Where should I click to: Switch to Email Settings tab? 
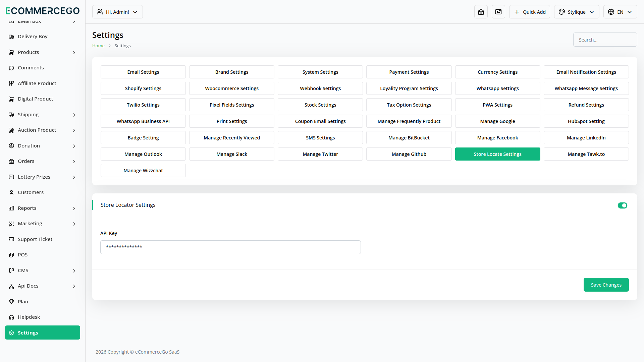(143, 72)
